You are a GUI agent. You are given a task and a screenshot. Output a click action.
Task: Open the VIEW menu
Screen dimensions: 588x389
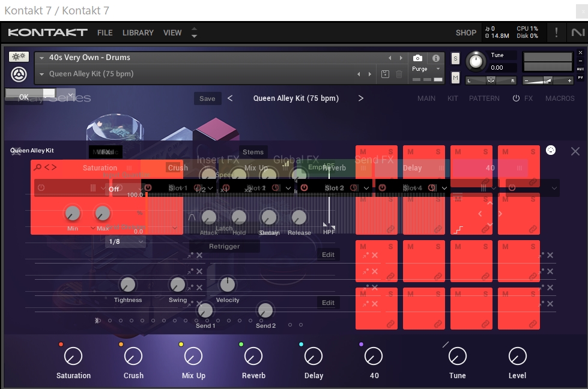point(172,33)
